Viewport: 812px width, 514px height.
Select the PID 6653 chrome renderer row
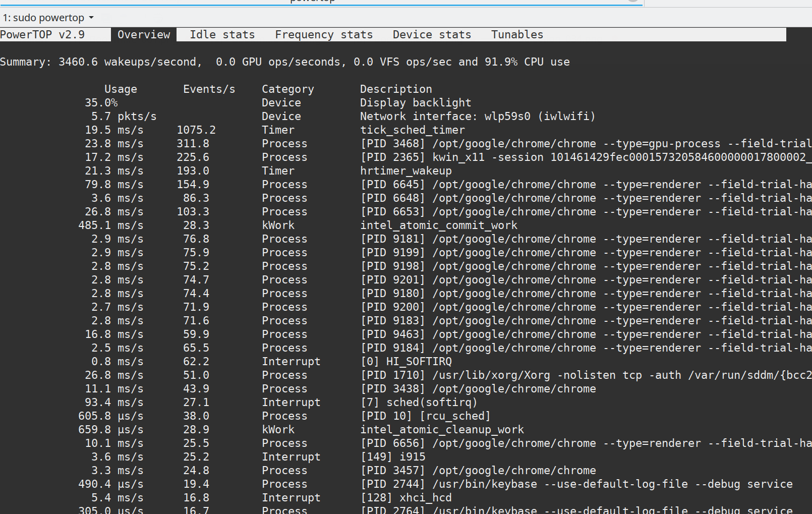coord(406,211)
